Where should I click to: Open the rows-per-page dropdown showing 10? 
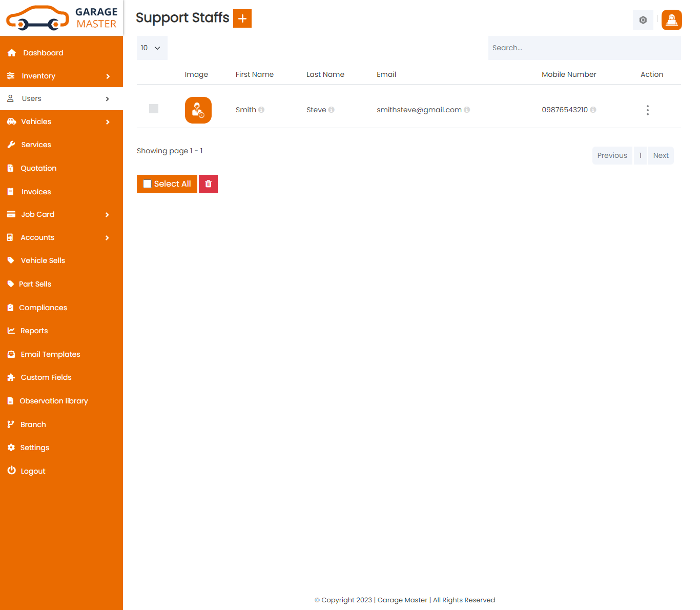[152, 48]
